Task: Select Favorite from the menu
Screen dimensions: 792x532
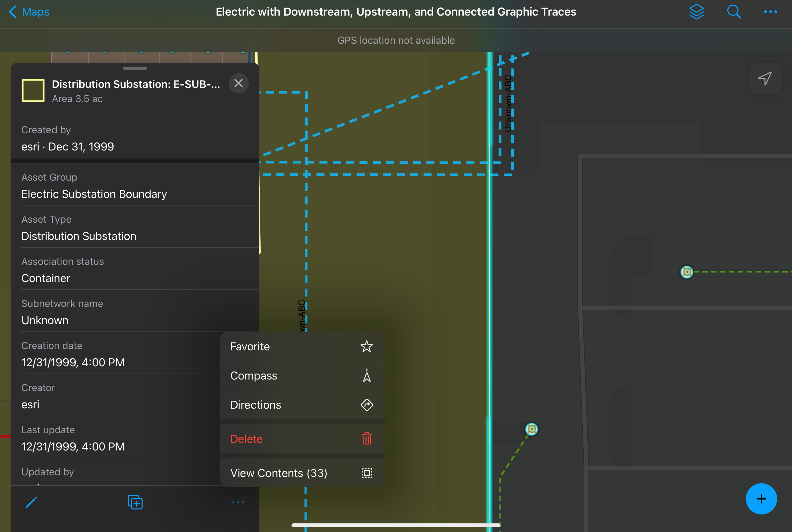Action: (x=250, y=346)
